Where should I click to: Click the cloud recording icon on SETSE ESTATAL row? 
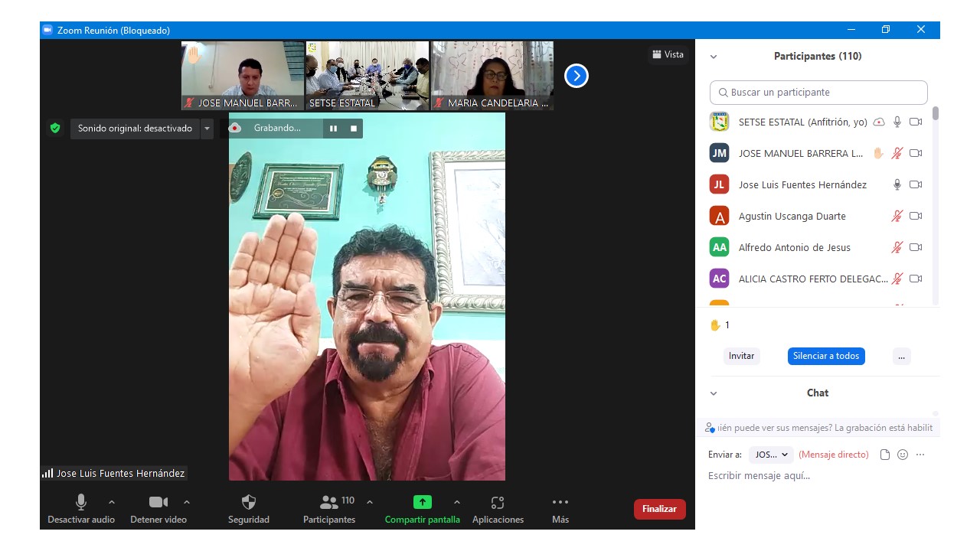[x=879, y=122]
